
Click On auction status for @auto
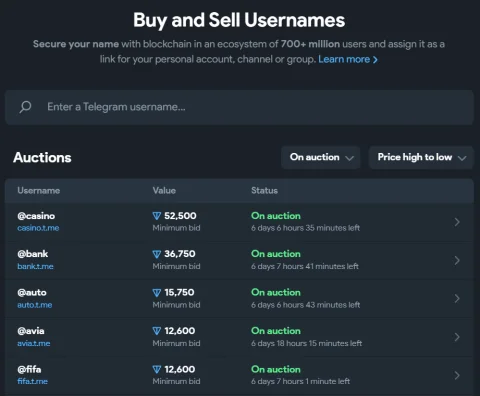276,293
